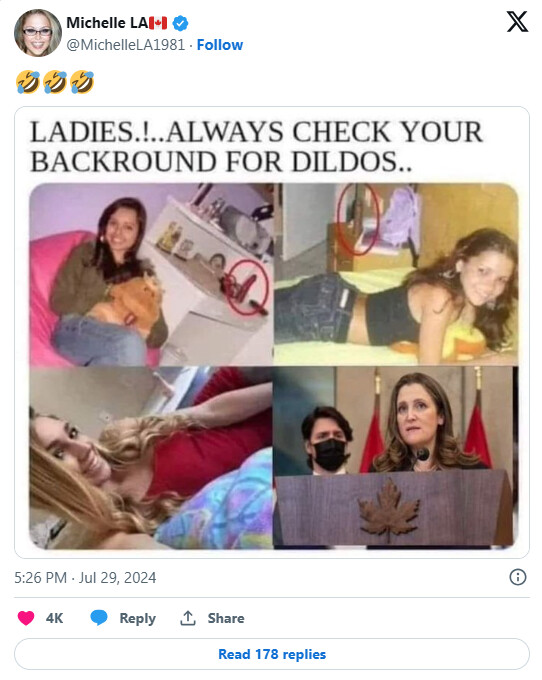Image resolution: width=542 pixels, height=680 pixels.
Task: Open the photo with the maple leaf podium
Action: 395,457
